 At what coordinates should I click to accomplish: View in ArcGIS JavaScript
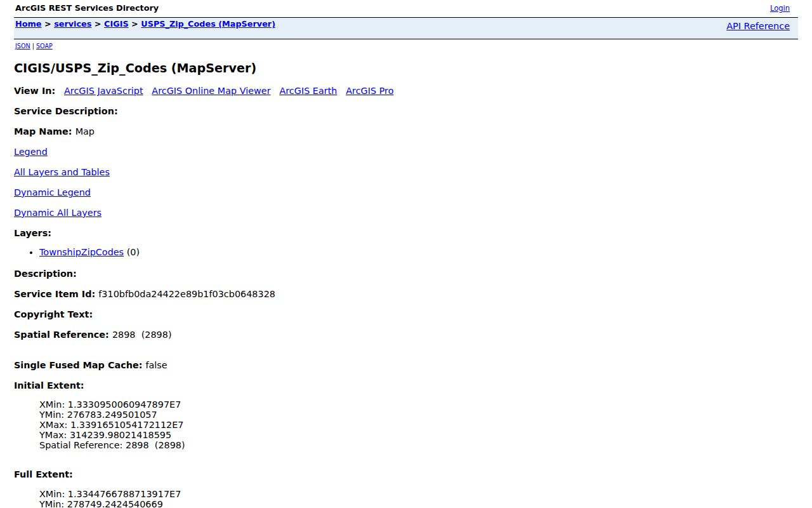103,91
